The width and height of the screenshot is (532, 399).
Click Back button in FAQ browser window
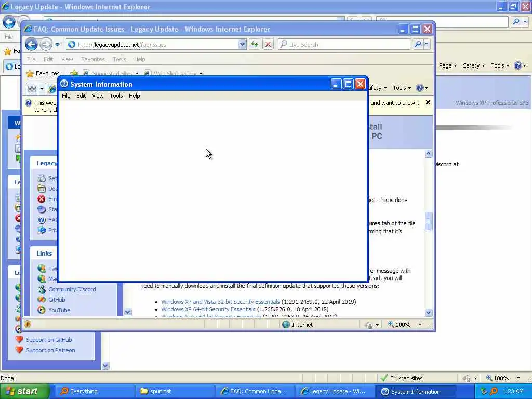[x=32, y=45]
